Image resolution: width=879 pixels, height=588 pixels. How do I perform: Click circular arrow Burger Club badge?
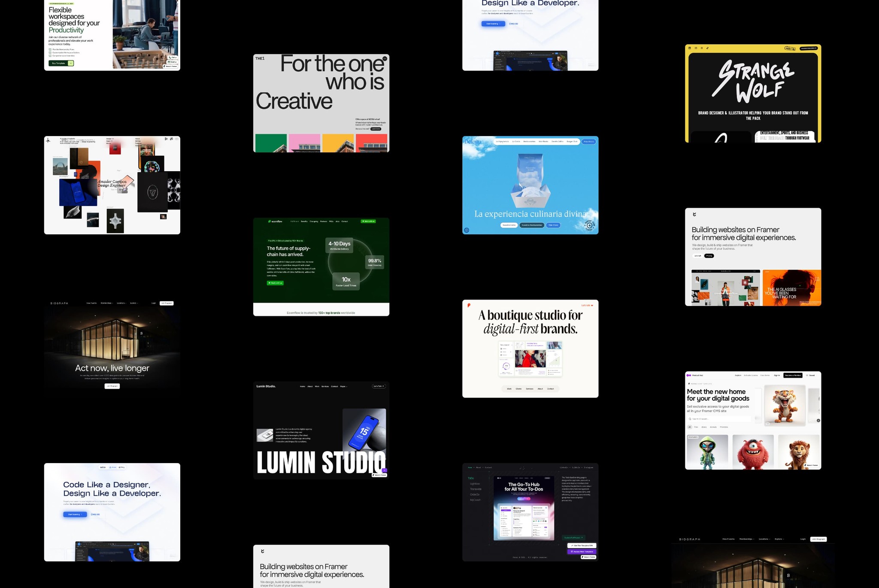pos(589,225)
